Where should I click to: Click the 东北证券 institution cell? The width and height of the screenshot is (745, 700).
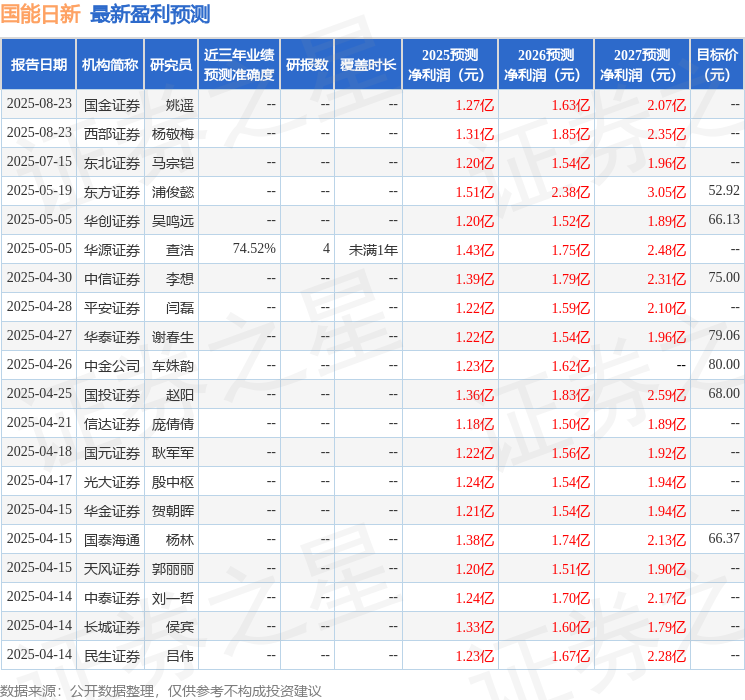[x=112, y=163]
